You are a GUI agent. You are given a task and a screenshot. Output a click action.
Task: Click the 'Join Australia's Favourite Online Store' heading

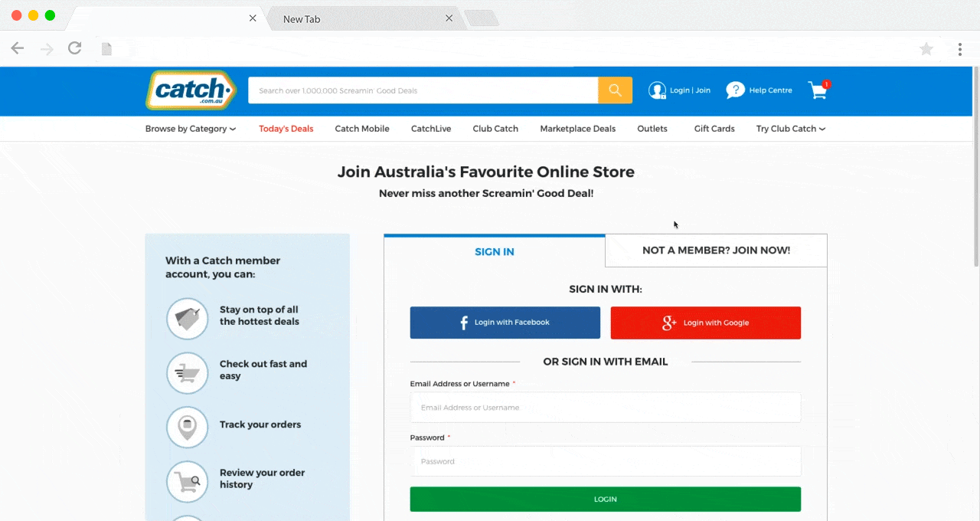[486, 172]
